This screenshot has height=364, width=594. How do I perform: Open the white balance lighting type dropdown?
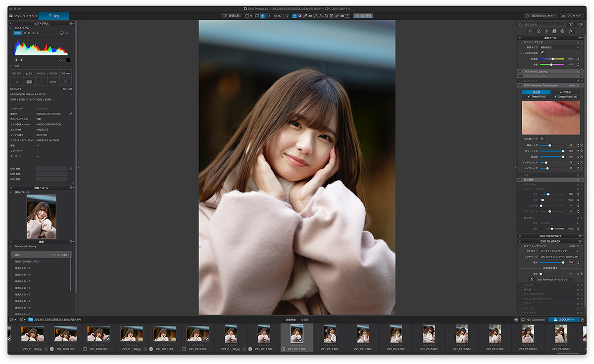point(559,47)
